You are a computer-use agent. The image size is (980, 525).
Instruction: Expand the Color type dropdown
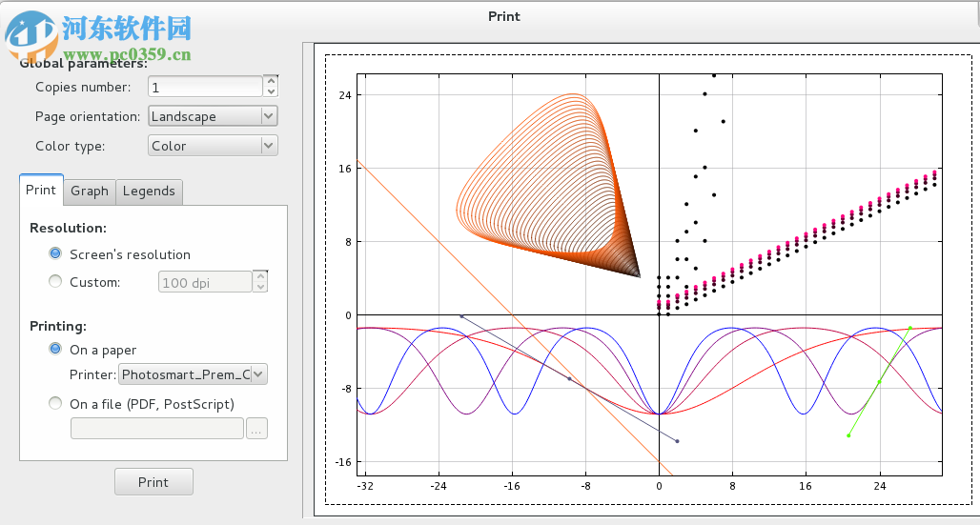pos(213,146)
